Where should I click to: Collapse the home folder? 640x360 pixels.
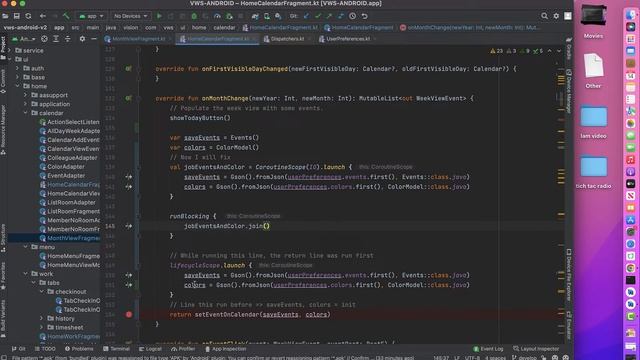18,86
